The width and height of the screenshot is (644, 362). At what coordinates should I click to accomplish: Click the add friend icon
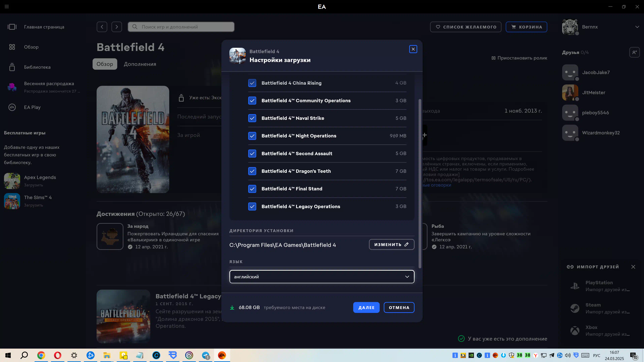coord(634,52)
